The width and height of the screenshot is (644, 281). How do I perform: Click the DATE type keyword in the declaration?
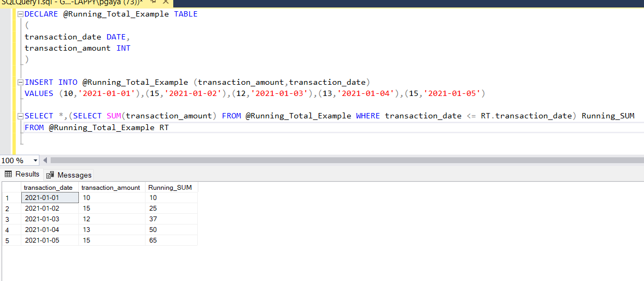pyautogui.click(x=116, y=37)
